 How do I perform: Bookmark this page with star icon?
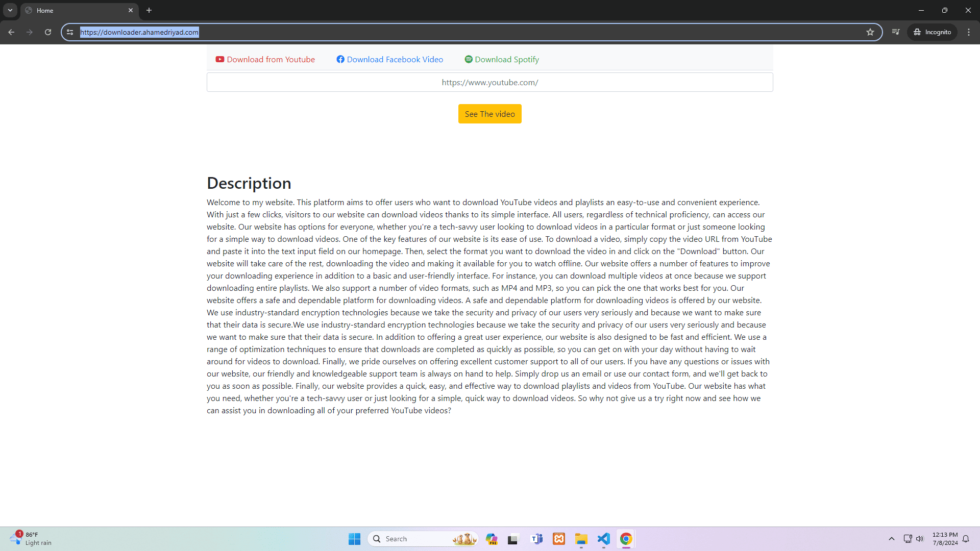click(870, 32)
